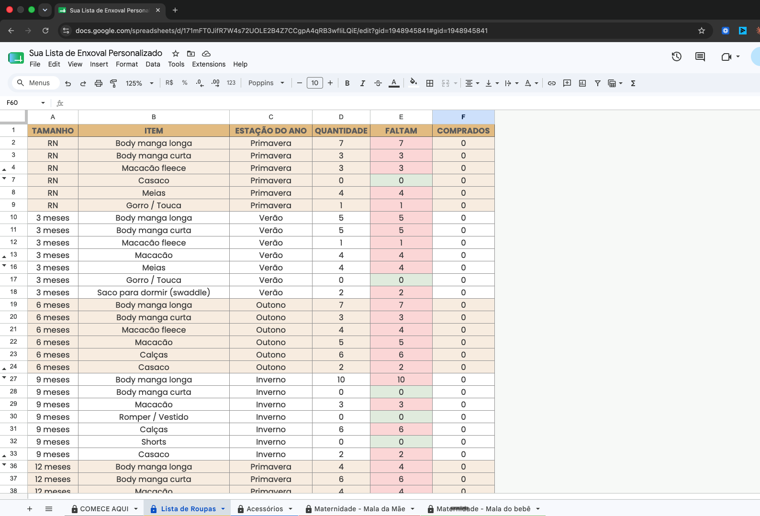Toggle italic formatting
The image size is (760, 516).
(x=363, y=83)
